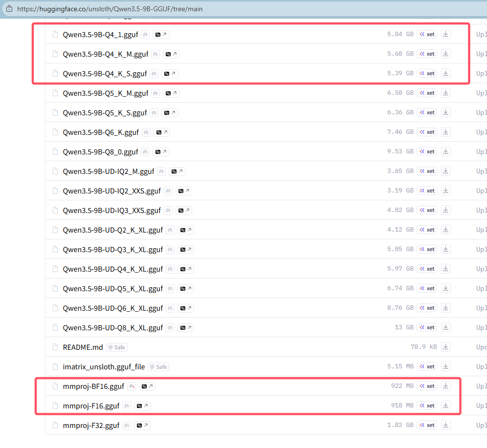Click the 78.9 kB file size

(423, 347)
